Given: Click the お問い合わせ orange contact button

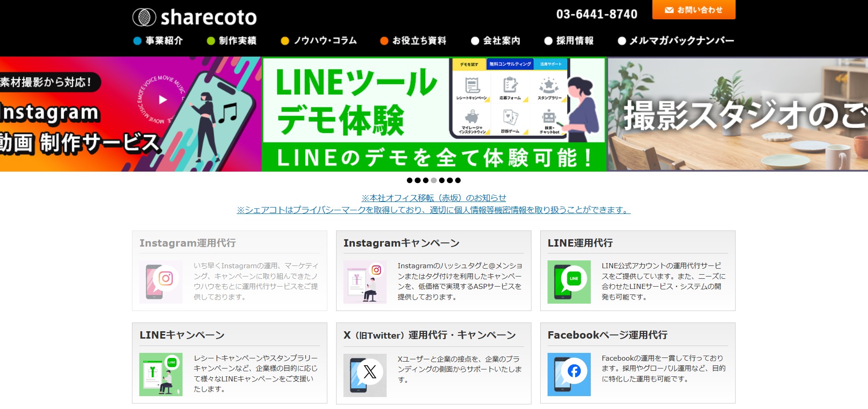Looking at the screenshot, I should pos(694,10).
